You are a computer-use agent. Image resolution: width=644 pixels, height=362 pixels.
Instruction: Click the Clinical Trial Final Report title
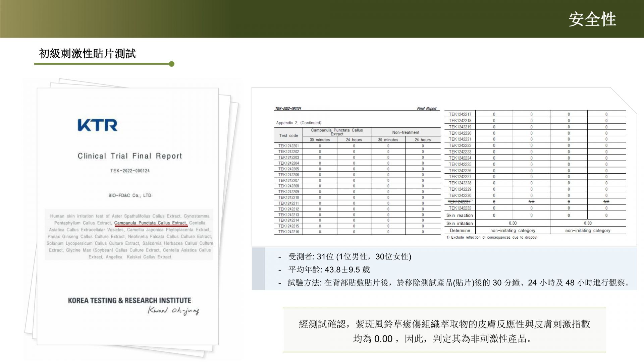pos(130,156)
